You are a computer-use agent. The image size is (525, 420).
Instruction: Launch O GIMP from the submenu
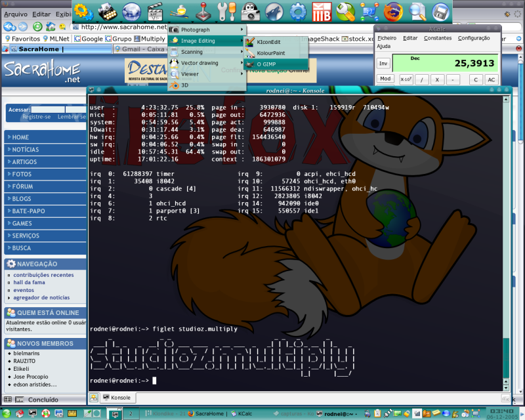pyautogui.click(x=276, y=64)
